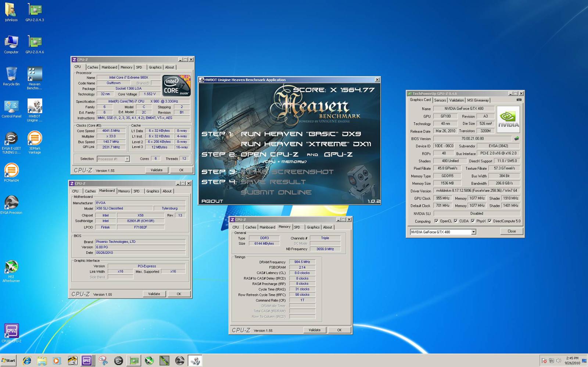Select 3DMark Vantage desktop icon
588x367 pixels.
[x=35, y=143]
